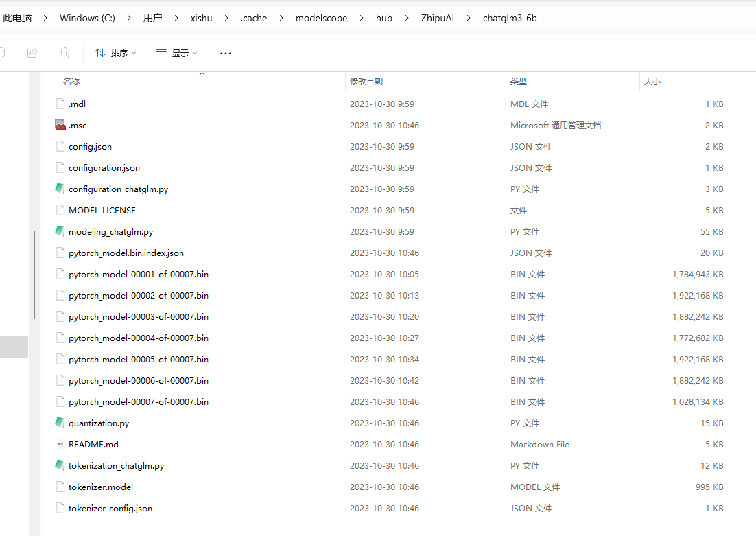
Task: Navigate to hub breadcrumb folder
Action: pyautogui.click(x=383, y=18)
